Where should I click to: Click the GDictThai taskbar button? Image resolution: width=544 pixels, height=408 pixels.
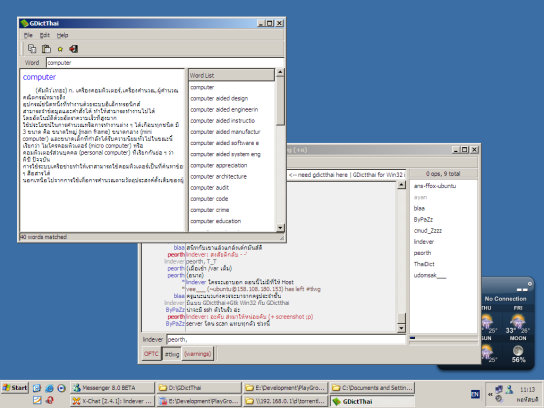pos(372,401)
